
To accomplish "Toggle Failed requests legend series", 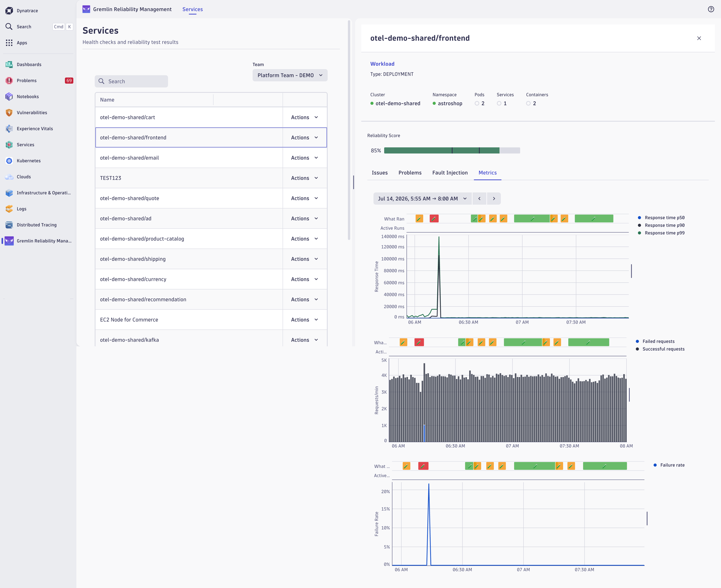I will pyautogui.click(x=655, y=341).
